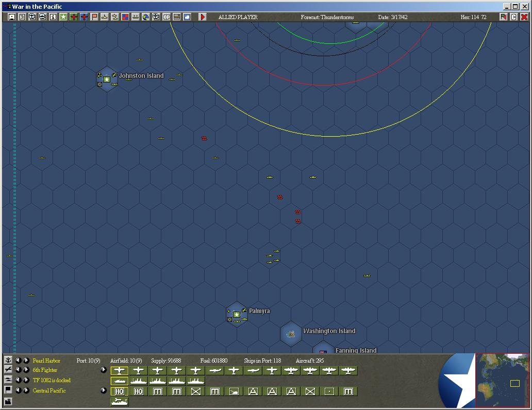Go to next land unit after Central Pacific
532x410 pixels.
click(x=26, y=390)
